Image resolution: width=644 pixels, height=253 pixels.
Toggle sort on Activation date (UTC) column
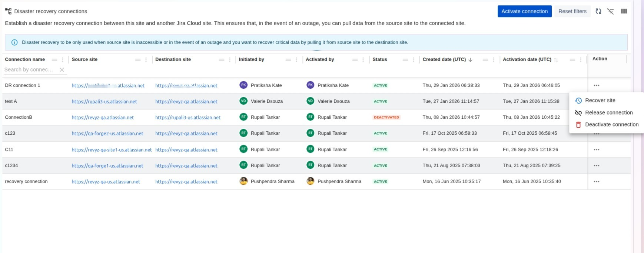point(556,60)
